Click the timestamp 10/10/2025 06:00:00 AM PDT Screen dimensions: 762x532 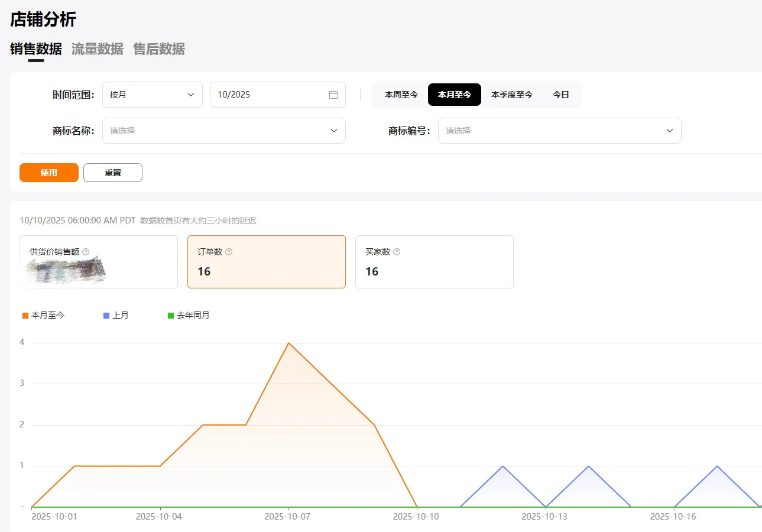(77, 220)
